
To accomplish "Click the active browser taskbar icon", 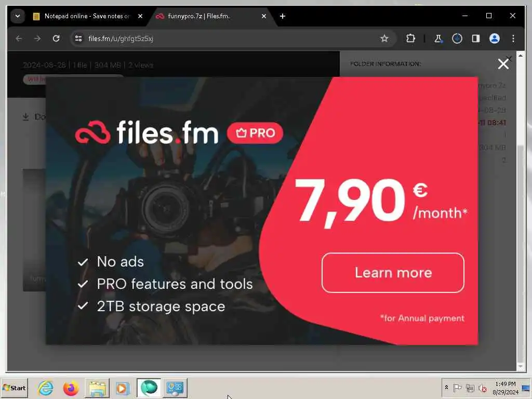I will [149, 388].
